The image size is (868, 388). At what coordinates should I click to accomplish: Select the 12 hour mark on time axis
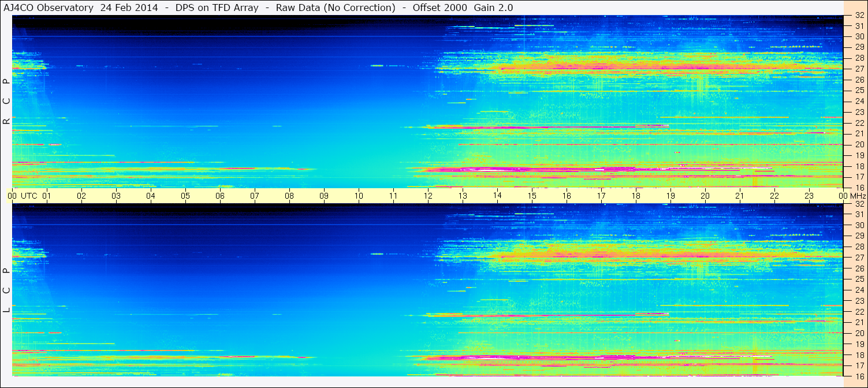click(428, 196)
